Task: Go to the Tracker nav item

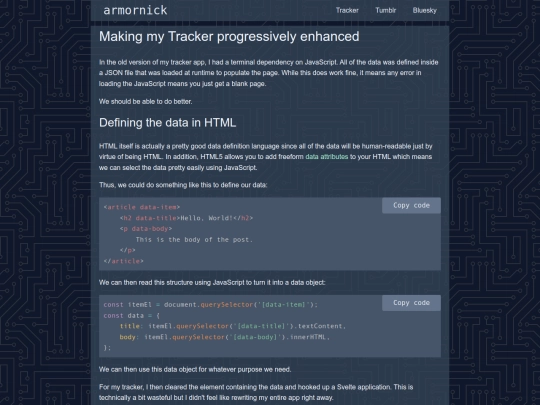Action: [x=347, y=10]
